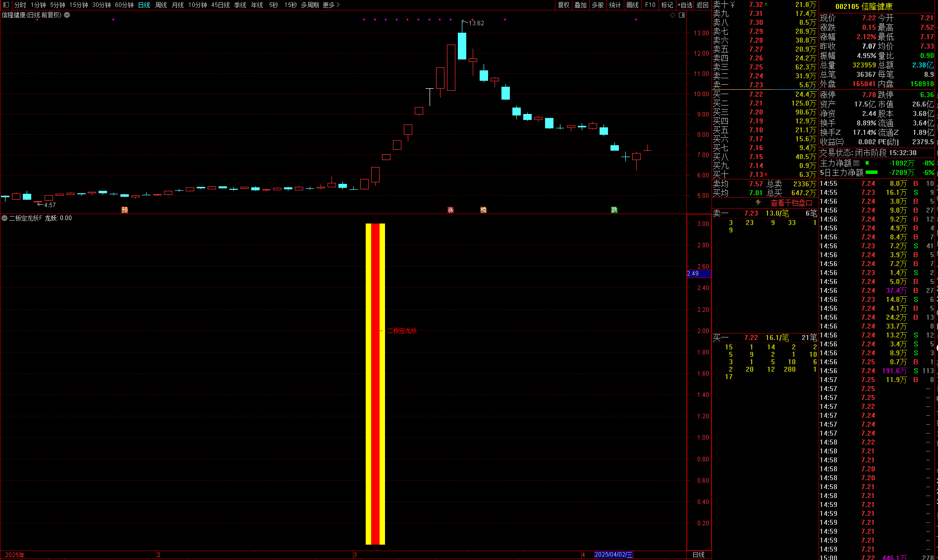This screenshot has height=560, width=938.
Task: Click the 榜 event marker icon
Action: pos(483,210)
